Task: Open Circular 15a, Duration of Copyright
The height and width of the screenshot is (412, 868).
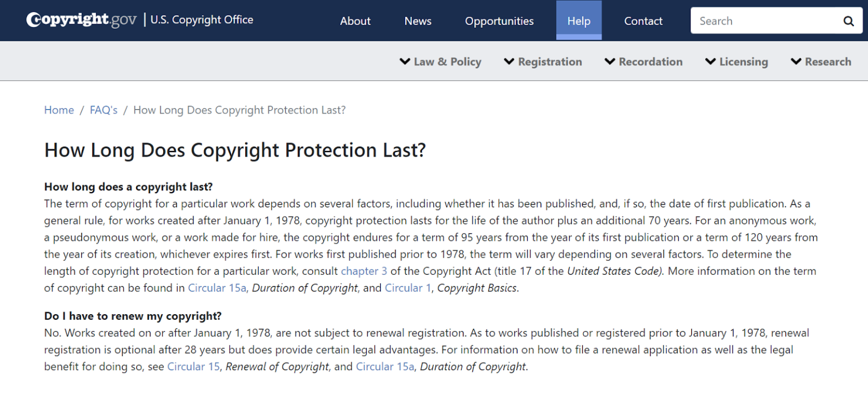Action: pyautogui.click(x=216, y=288)
